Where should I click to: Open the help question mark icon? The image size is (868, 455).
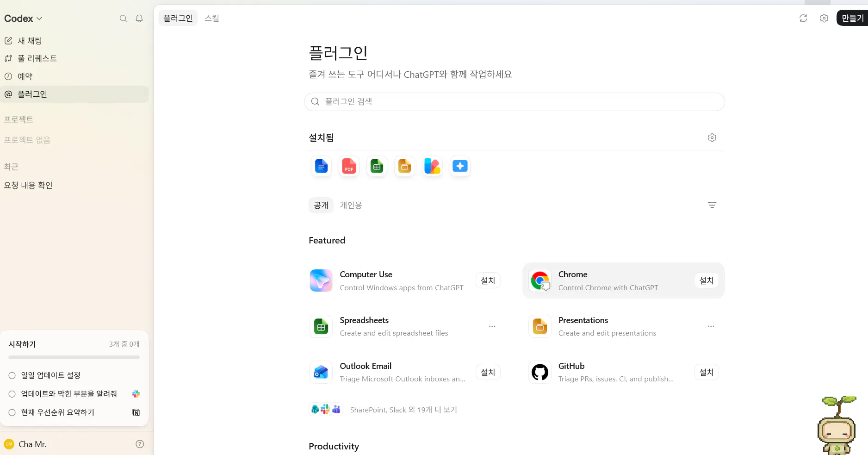tap(140, 444)
